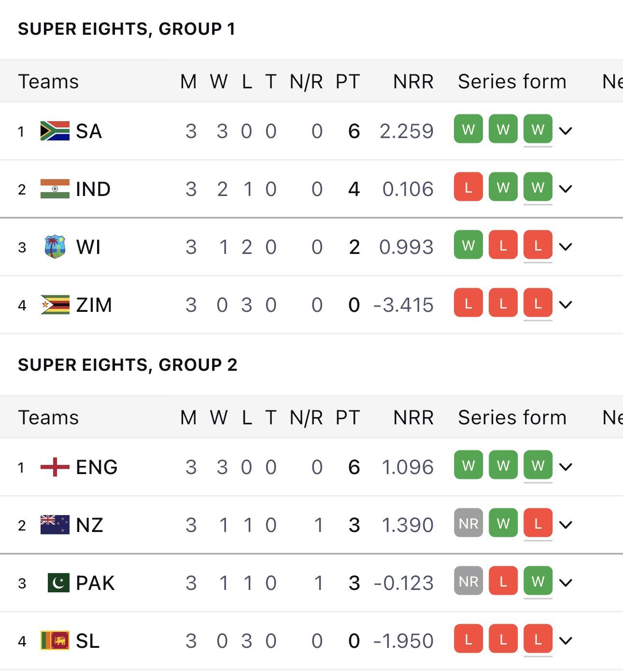Click the India flag icon

[x=55, y=189]
